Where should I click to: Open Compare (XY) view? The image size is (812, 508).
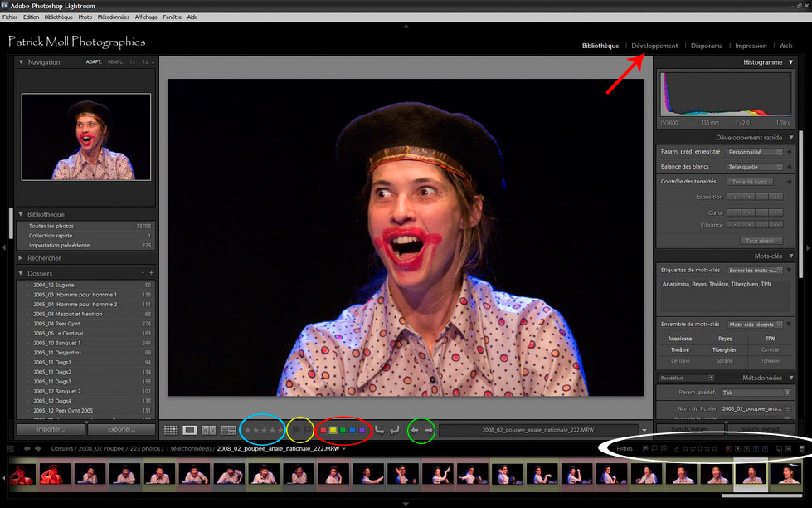209,430
